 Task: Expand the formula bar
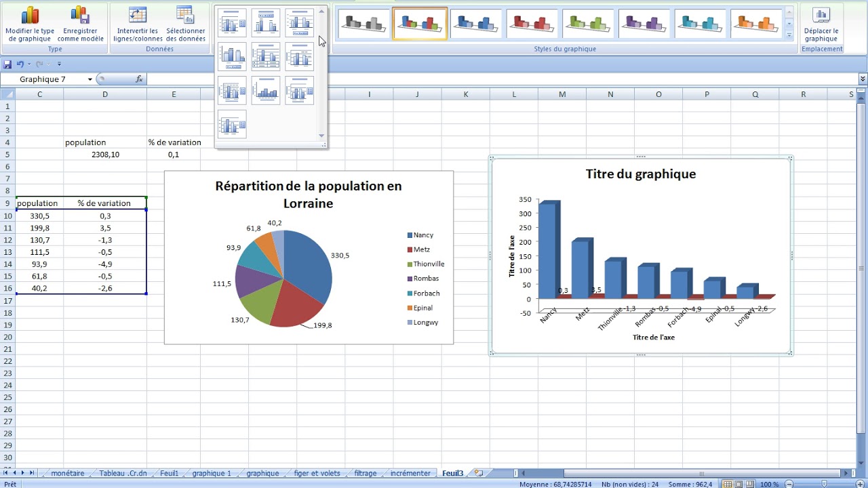coord(863,79)
